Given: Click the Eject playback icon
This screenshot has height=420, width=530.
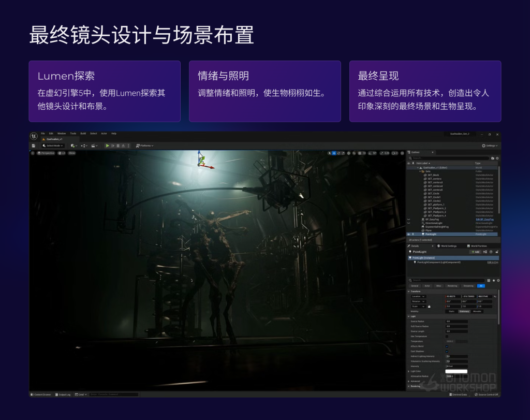Looking at the screenshot, I should click(123, 146).
